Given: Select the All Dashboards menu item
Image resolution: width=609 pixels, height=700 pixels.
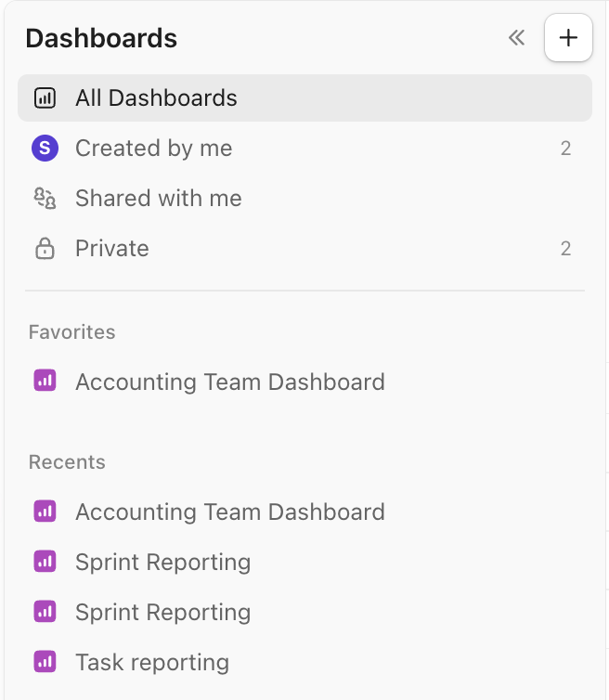Looking at the screenshot, I should pos(156,98).
